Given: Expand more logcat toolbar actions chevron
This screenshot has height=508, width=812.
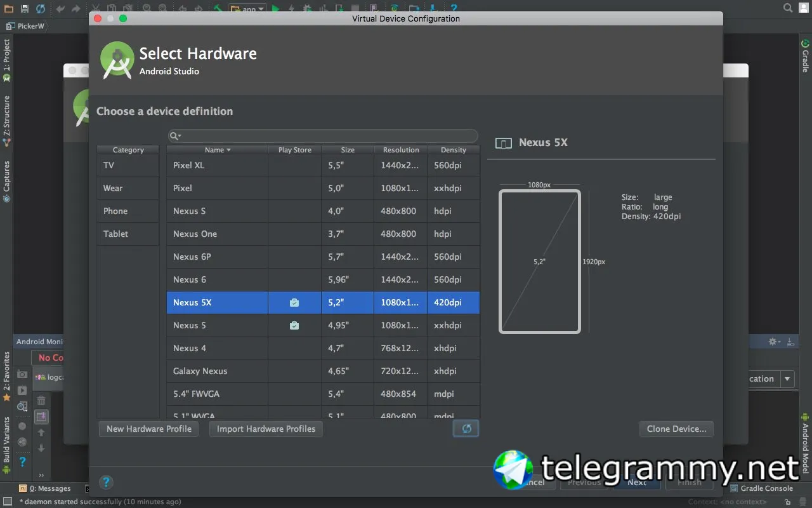Looking at the screenshot, I should 41,475.
